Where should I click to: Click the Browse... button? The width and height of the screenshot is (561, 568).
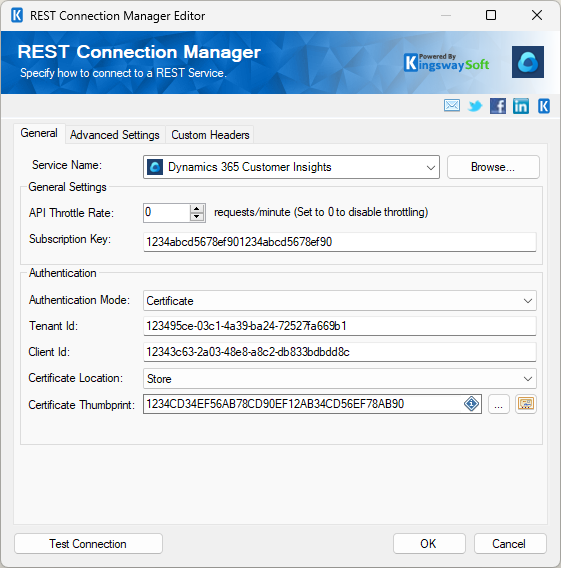coord(493,167)
